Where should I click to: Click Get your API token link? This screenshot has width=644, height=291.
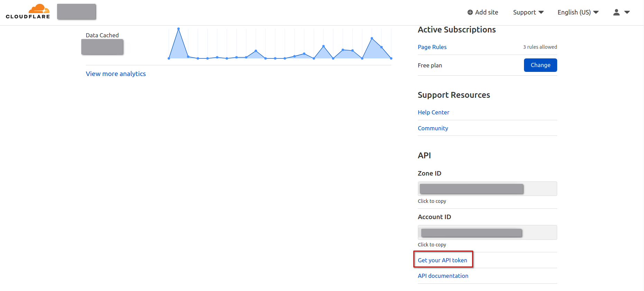pyautogui.click(x=442, y=260)
